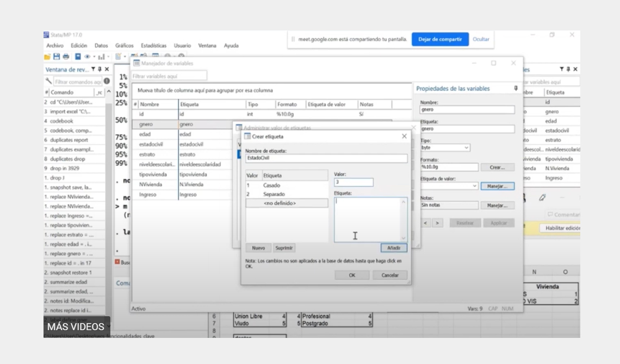
Task: Open the Gráficos menu
Action: (124, 46)
